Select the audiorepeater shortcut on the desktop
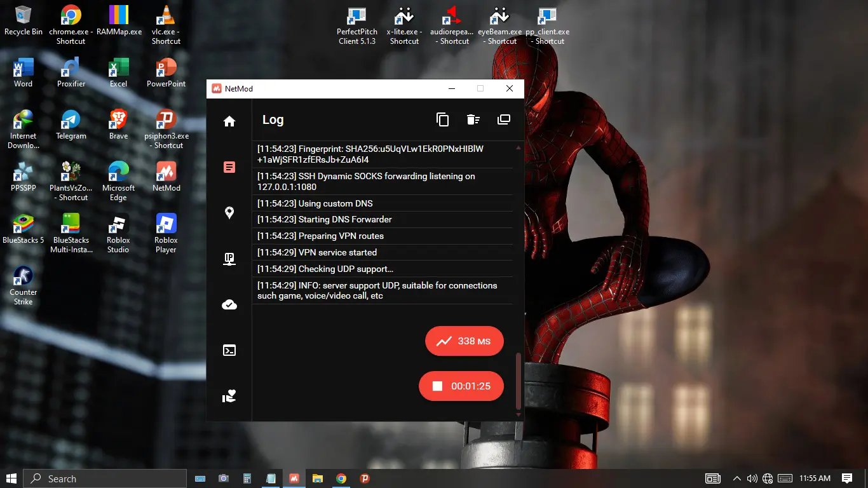 click(x=452, y=25)
